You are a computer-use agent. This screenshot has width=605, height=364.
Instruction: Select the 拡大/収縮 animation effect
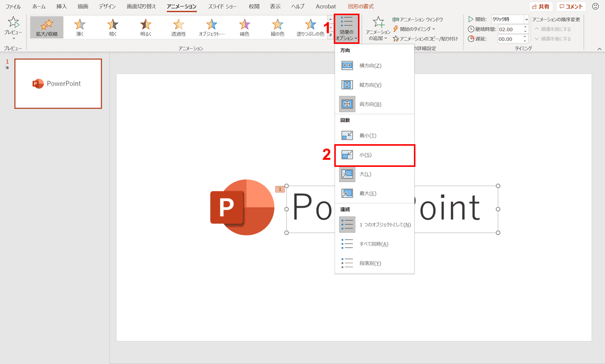pyautogui.click(x=47, y=28)
